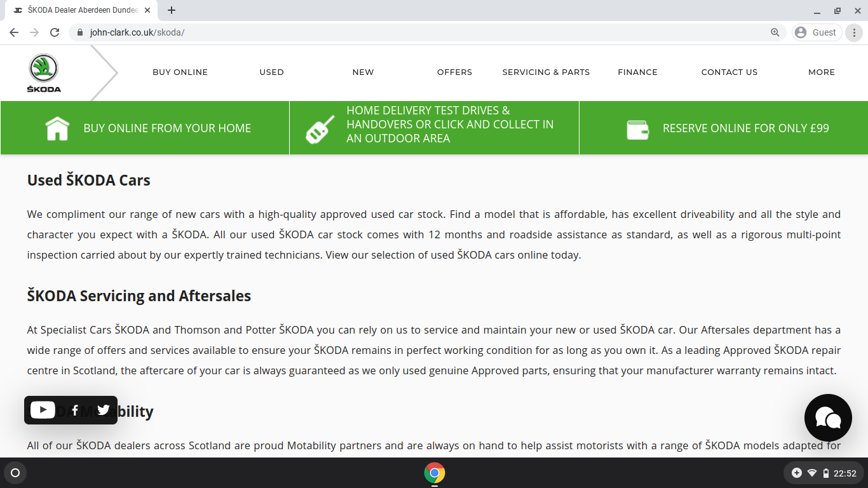This screenshot has height=488, width=868.
Task: Click the wallet icon in green banner
Action: click(638, 130)
